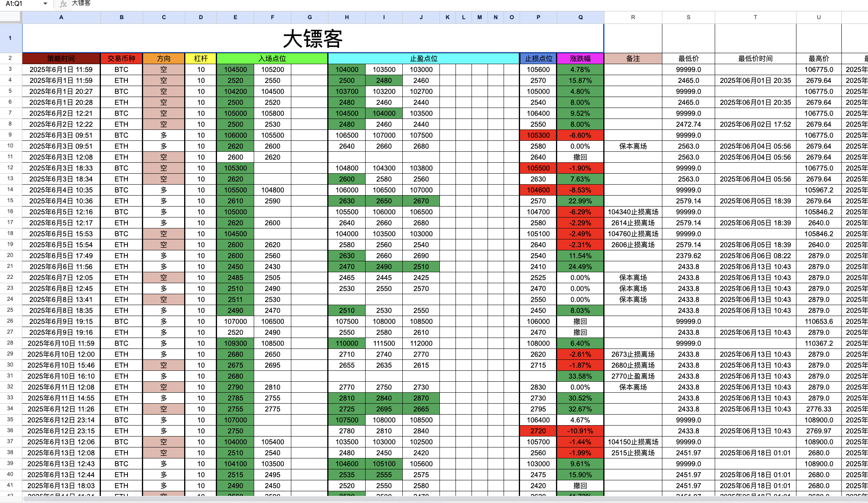Select row 1 header

coord(10,38)
